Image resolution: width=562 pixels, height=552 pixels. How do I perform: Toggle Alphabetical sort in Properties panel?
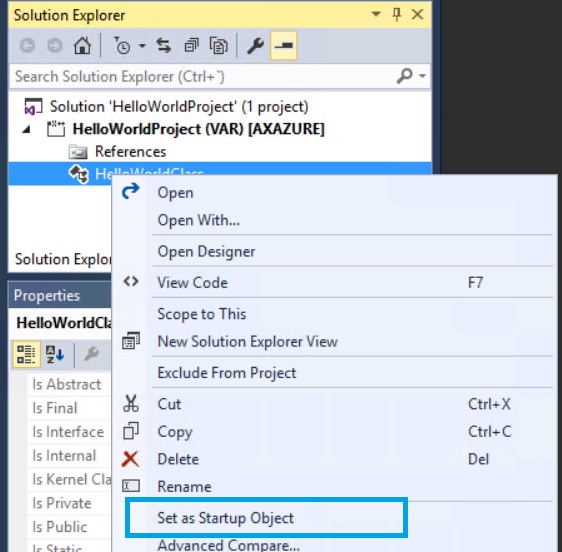click(55, 354)
